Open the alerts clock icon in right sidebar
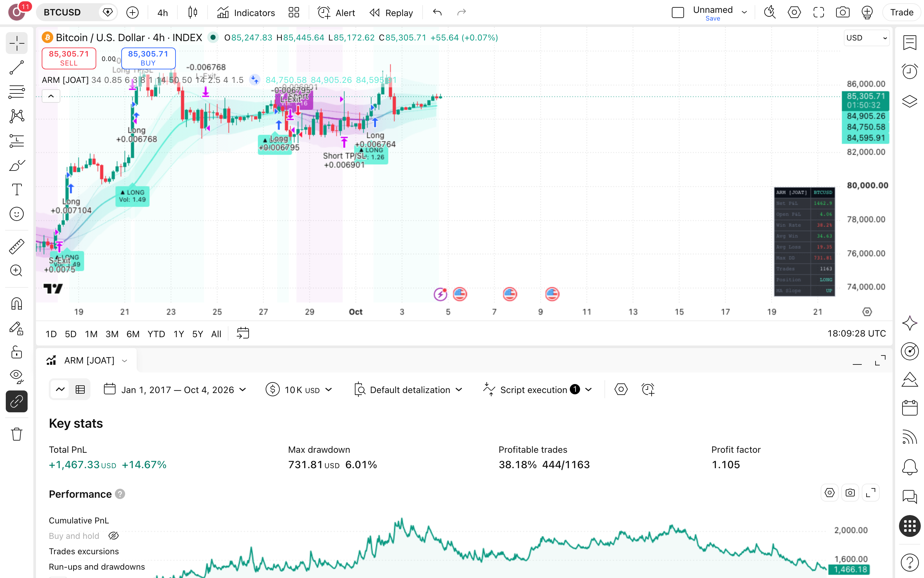This screenshot has width=924, height=578. (x=910, y=71)
